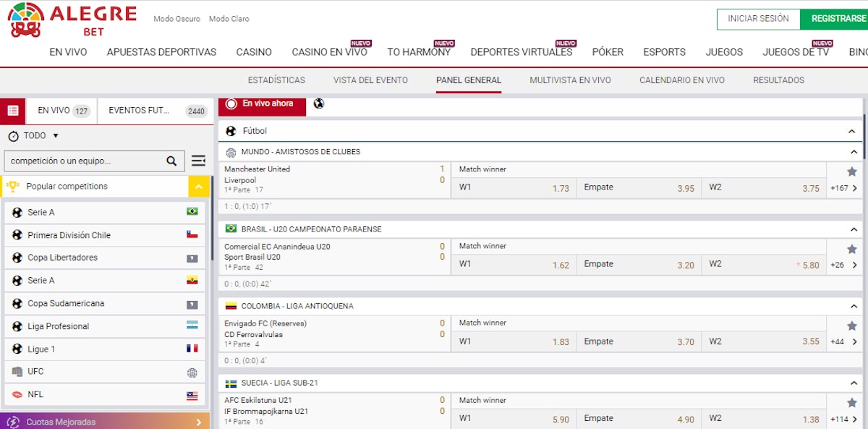Collapse the Popular competitions section
Screen dimensions: 868x429
[x=199, y=187]
